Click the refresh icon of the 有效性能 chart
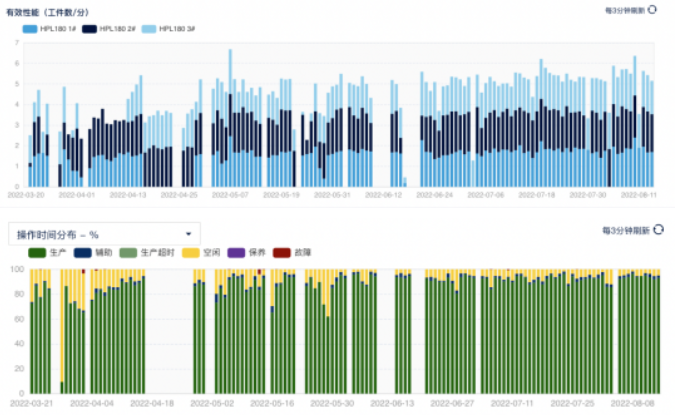Screen dimensions: 679x415 pyautogui.click(x=652, y=10)
